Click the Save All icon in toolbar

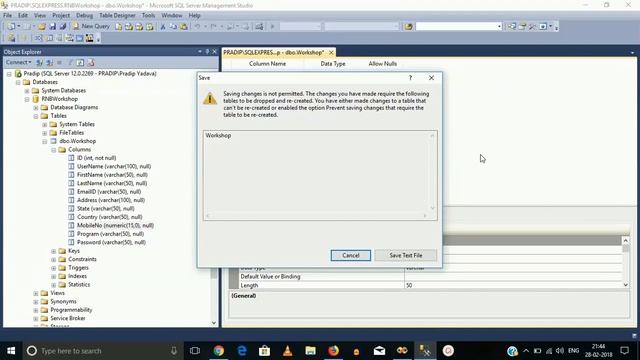coord(62,27)
